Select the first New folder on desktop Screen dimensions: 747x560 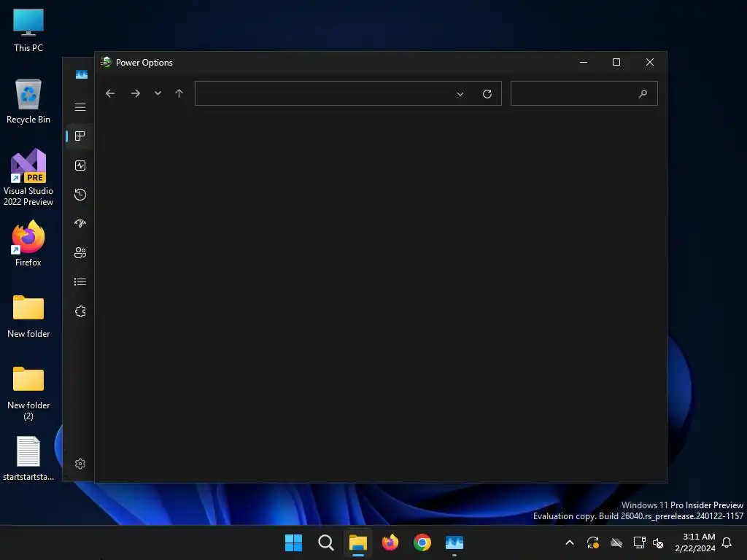28,316
